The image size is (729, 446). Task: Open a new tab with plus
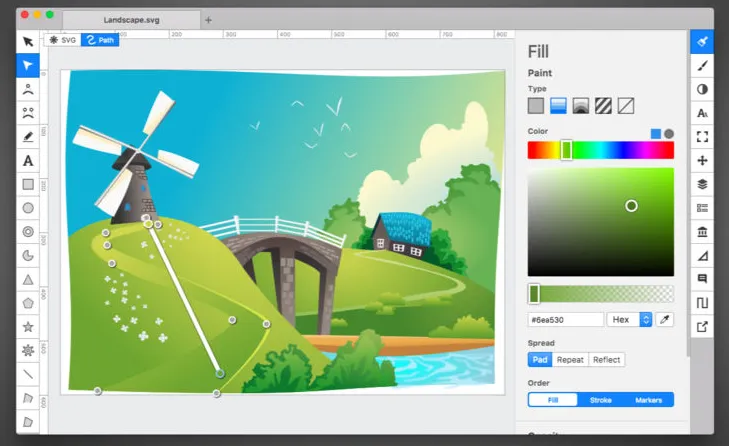tap(208, 20)
